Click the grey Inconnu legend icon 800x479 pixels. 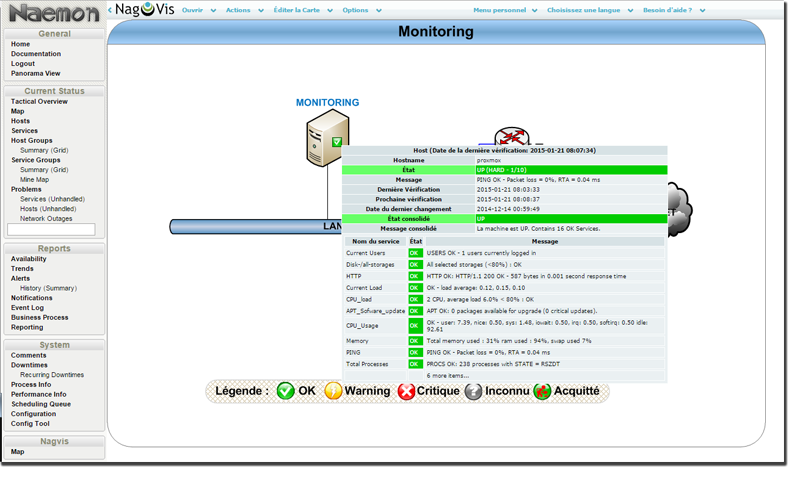click(473, 391)
